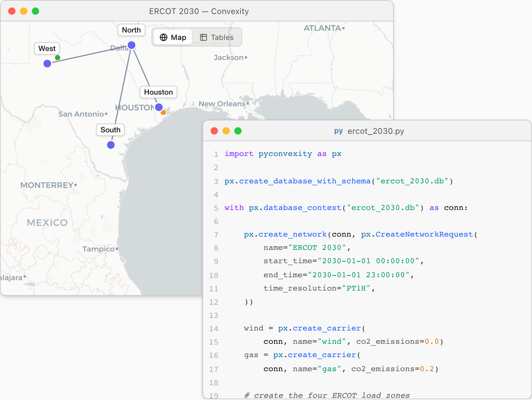The height and width of the screenshot is (400, 532).
Task: Click 'pyconvexity' on line 1
Action: click(285, 154)
